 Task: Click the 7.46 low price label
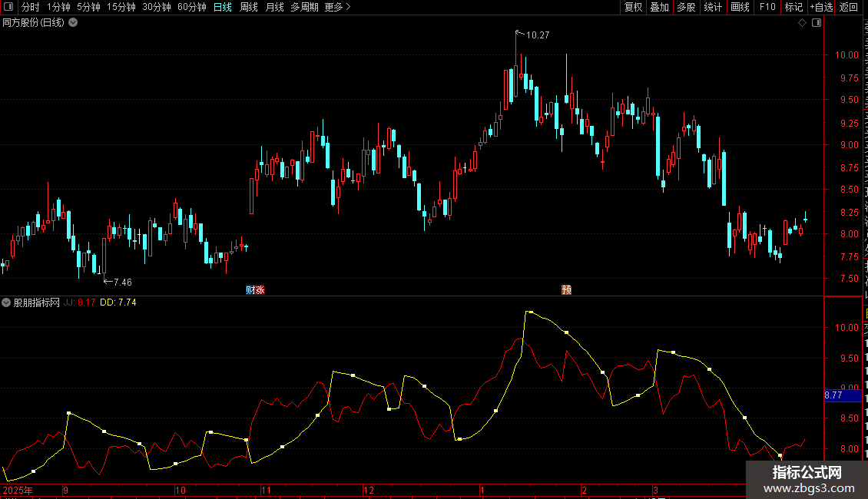click(x=123, y=283)
